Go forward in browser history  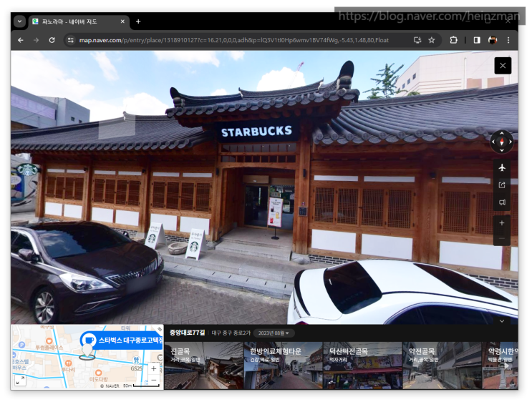pos(37,40)
